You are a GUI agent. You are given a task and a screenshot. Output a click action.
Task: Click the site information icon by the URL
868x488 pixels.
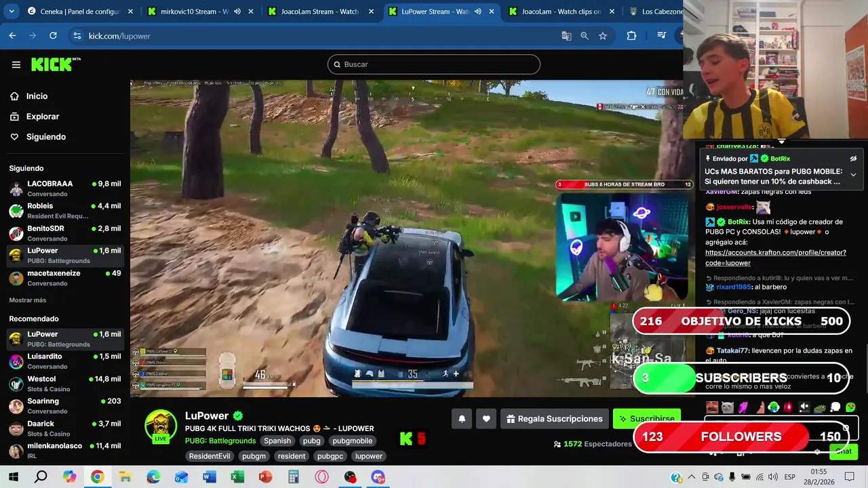pos(77,36)
